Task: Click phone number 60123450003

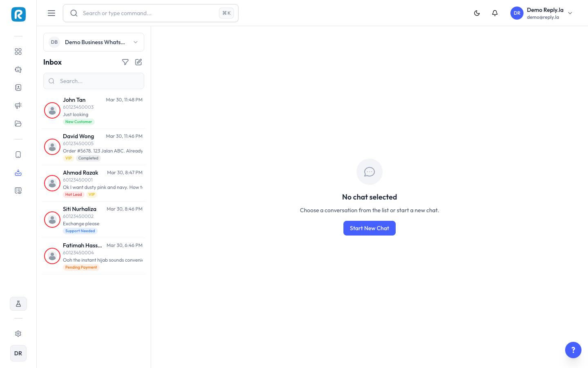Action: tap(78, 107)
